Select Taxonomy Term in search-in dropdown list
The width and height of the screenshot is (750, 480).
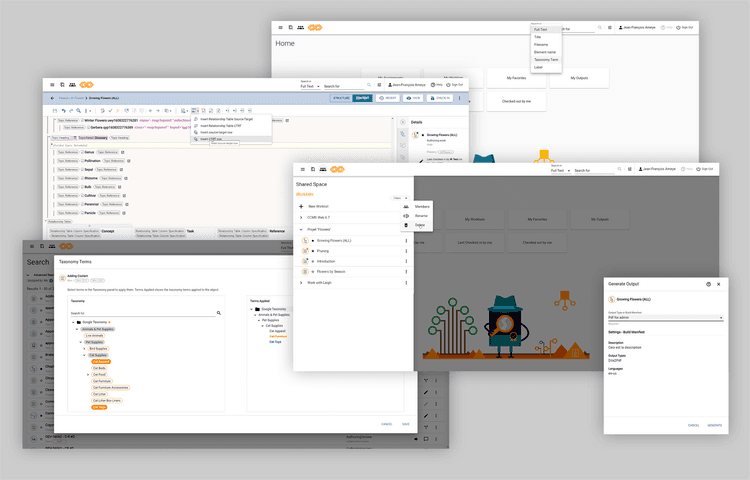pyautogui.click(x=546, y=60)
